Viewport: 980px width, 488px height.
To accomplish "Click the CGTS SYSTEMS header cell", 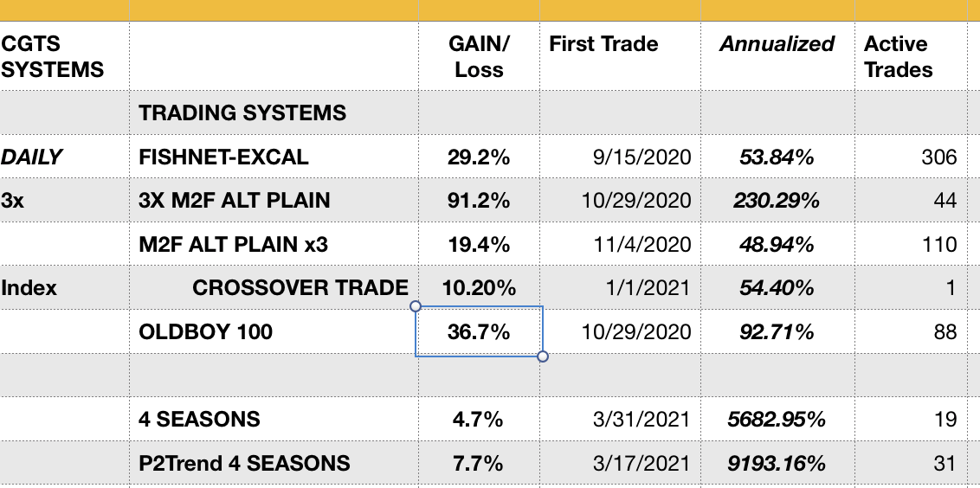I will coord(54,57).
